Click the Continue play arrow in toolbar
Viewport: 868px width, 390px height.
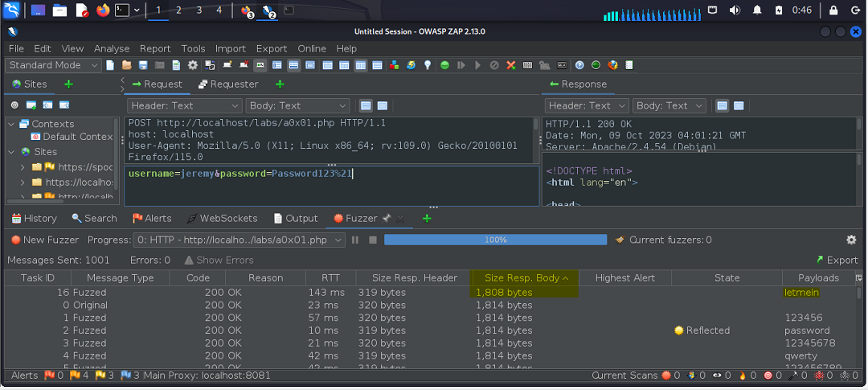coord(477,65)
